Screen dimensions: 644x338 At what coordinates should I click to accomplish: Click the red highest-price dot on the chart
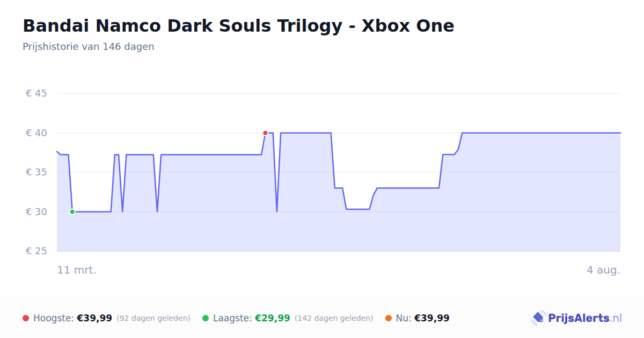tap(265, 133)
